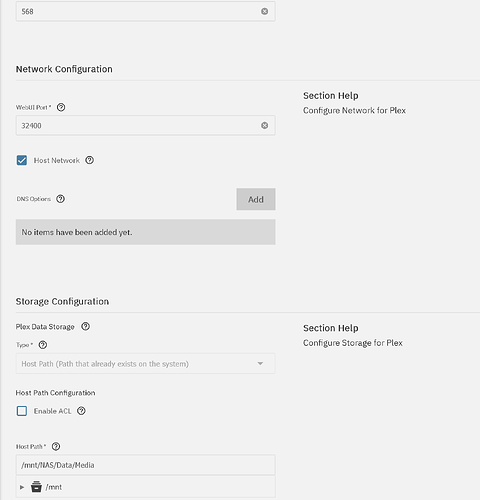Image resolution: width=480 pixels, height=500 pixels.
Task: Select the /mnt tree entry label
Action: point(54,487)
